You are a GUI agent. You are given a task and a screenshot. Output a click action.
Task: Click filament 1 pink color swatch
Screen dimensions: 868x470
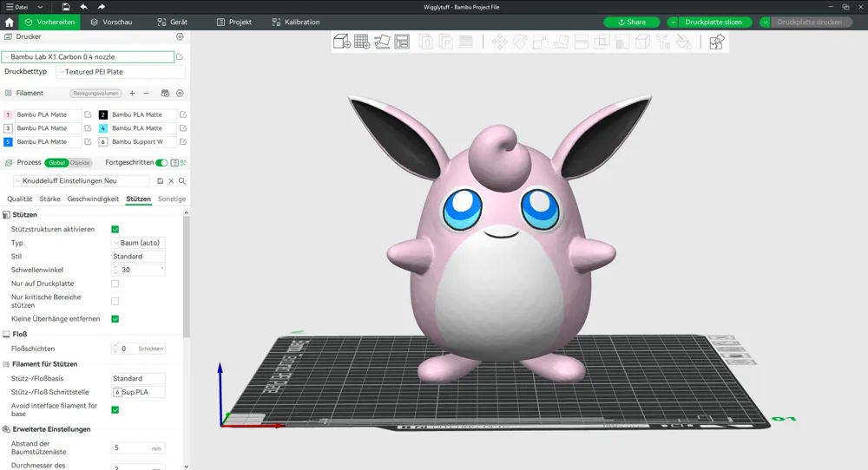tap(8, 114)
